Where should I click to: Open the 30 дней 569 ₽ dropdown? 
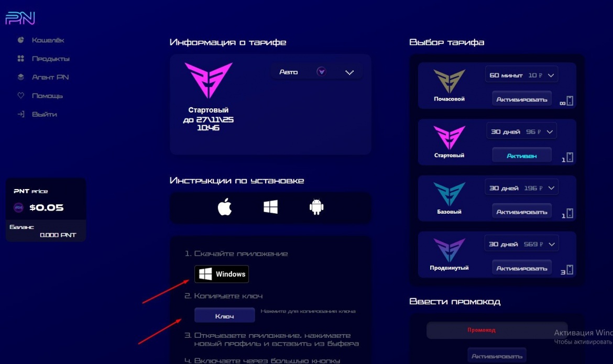521,245
